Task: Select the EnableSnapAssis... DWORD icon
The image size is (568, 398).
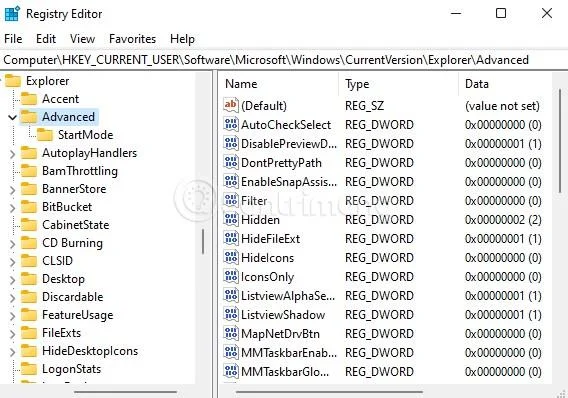Action: [x=231, y=181]
